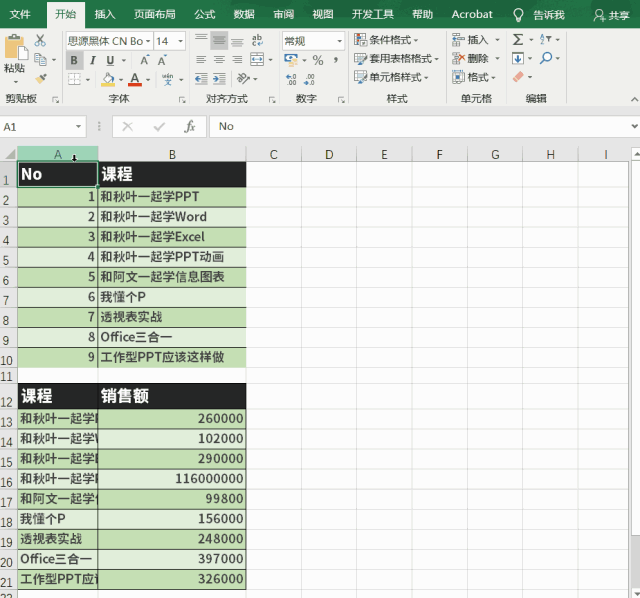Decrease font size with small A
This screenshot has height=598, width=640.
(x=162, y=60)
